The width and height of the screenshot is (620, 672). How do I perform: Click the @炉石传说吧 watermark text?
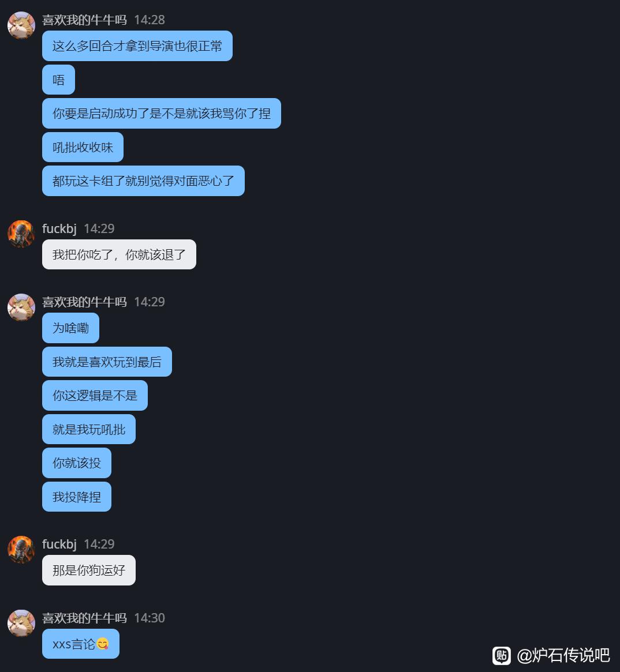coord(563,655)
